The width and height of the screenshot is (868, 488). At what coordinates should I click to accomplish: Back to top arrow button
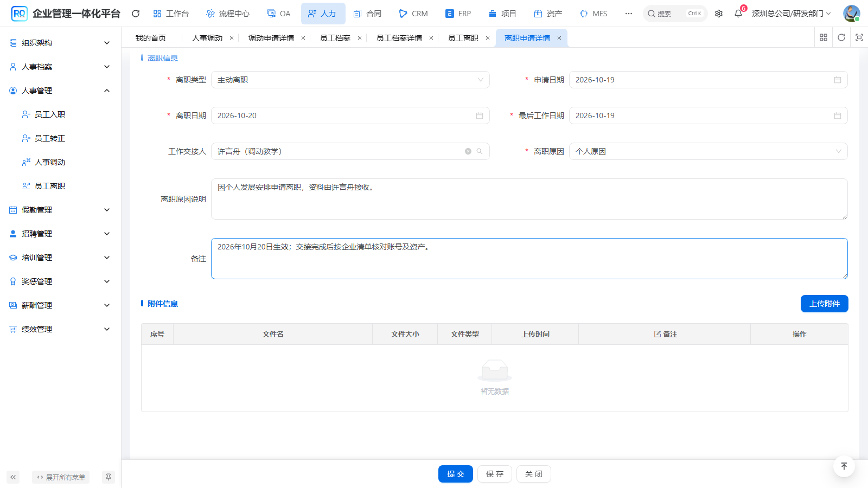(x=844, y=466)
